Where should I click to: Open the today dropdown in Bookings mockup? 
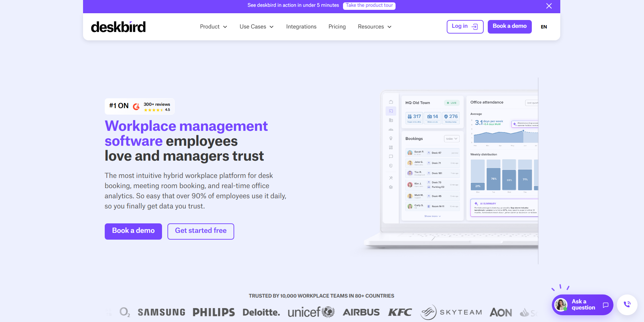click(451, 139)
